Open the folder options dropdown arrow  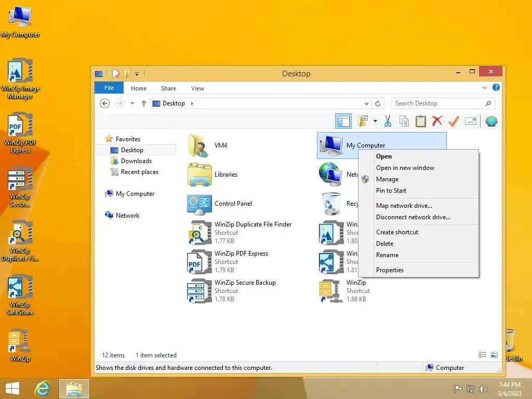[x=375, y=121]
